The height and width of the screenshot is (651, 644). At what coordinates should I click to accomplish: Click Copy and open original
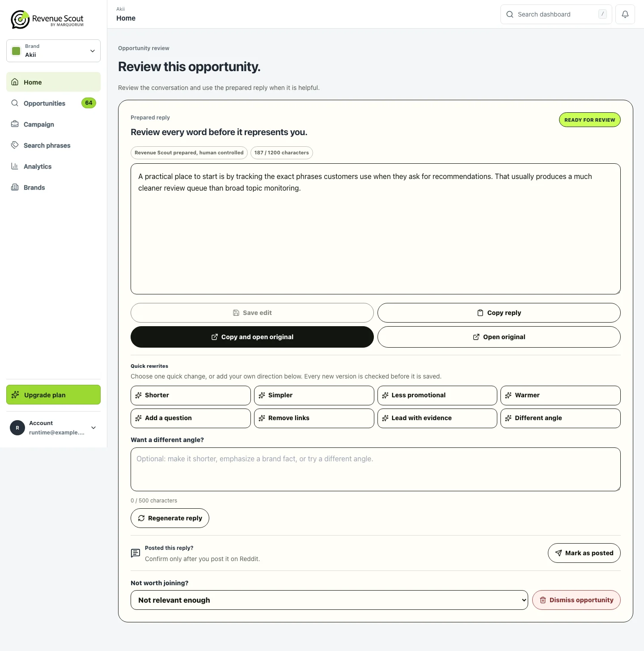(252, 337)
